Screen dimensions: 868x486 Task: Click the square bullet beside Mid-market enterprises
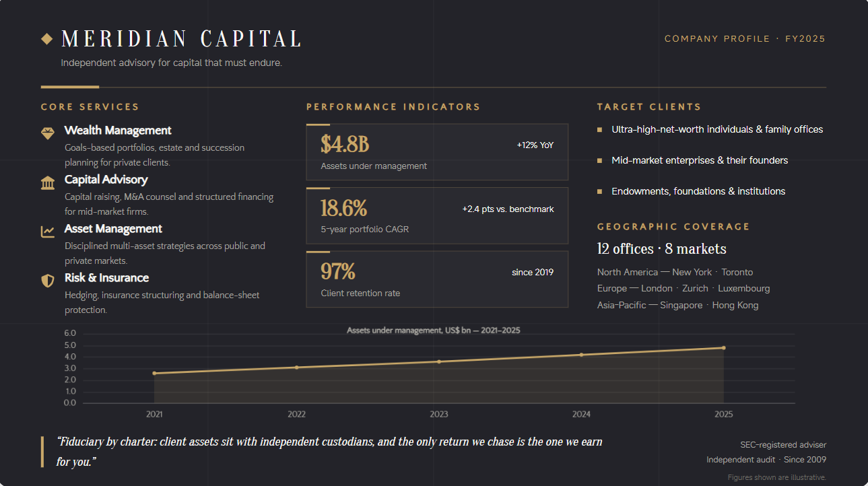click(x=600, y=160)
